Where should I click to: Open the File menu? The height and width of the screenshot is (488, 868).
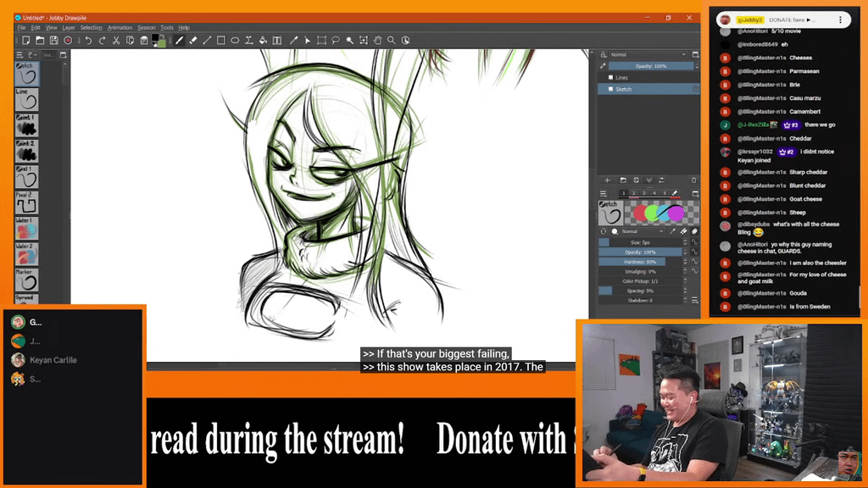tap(21, 28)
